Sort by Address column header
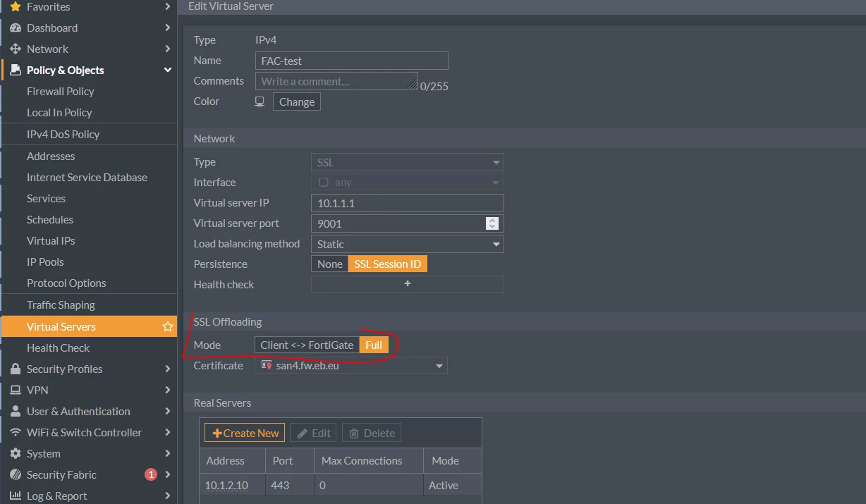 (x=233, y=461)
